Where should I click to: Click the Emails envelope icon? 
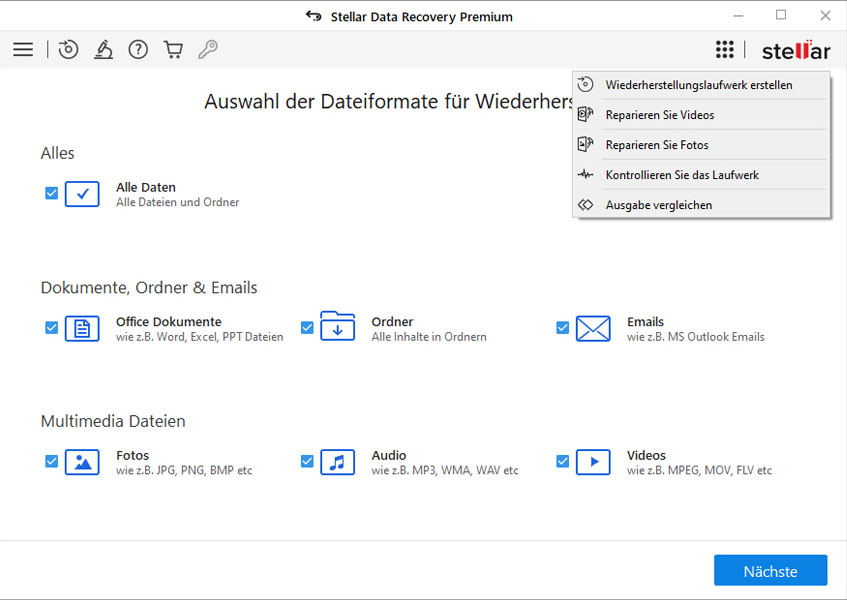coord(593,328)
